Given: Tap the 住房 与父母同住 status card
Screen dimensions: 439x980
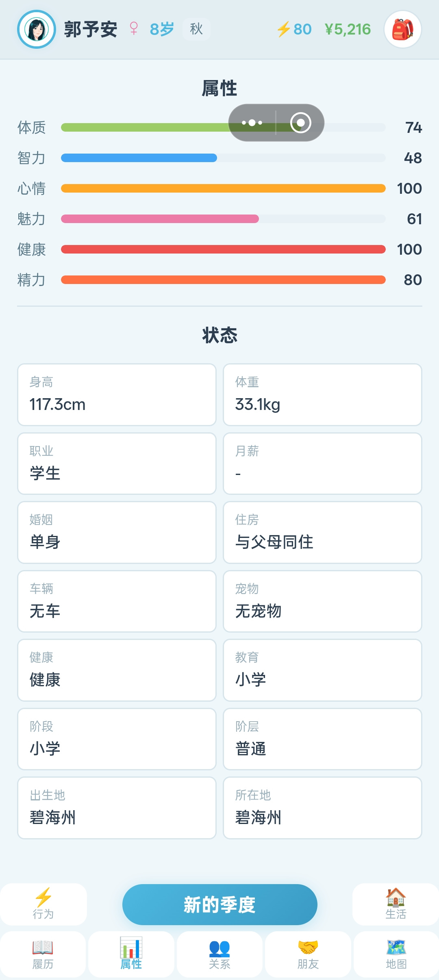Looking at the screenshot, I should [x=322, y=532].
